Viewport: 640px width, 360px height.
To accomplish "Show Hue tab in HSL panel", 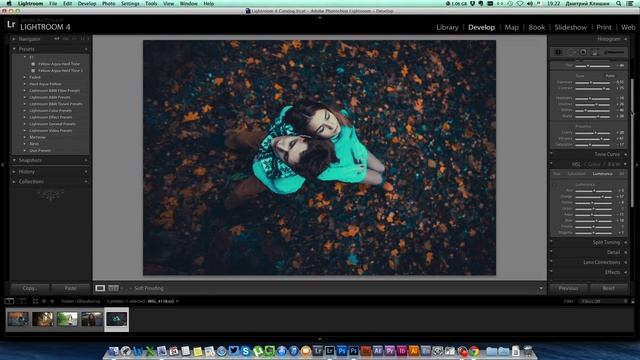I will click(x=557, y=174).
